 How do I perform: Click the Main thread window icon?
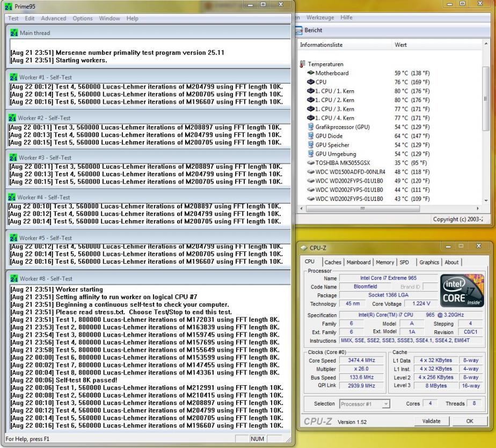[14, 33]
